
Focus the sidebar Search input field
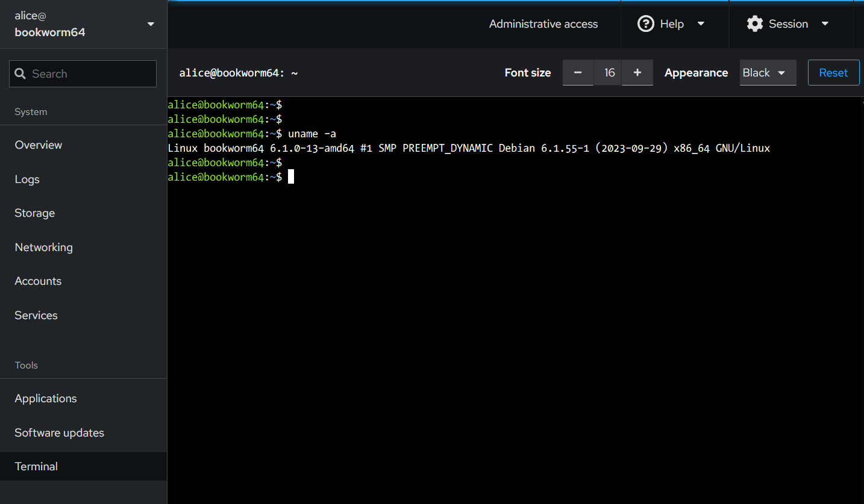tap(90, 74)
